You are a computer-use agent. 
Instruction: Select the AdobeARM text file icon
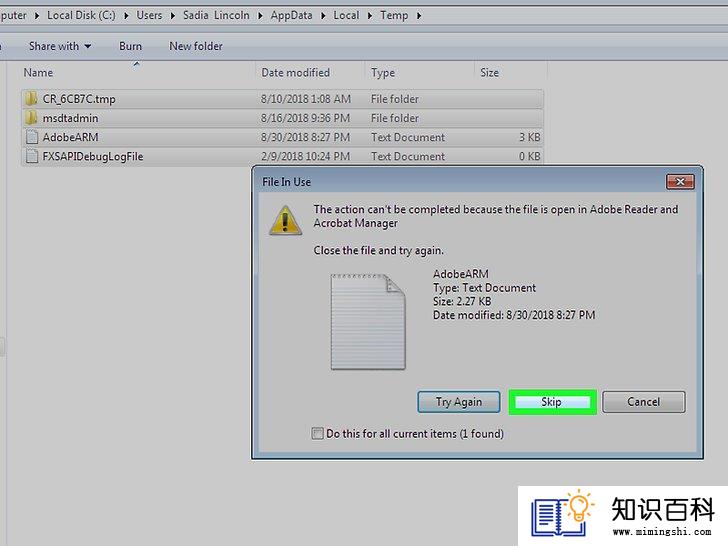(x=32, y=137)
